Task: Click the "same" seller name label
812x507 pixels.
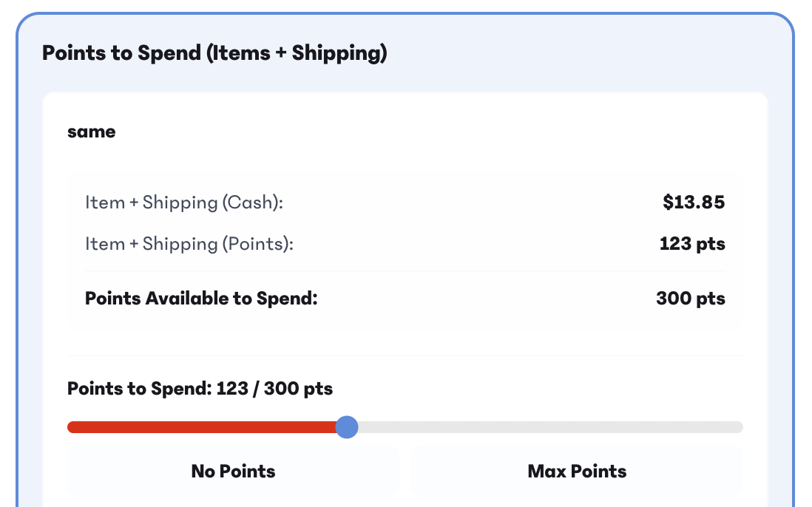Action: [91, 132]
